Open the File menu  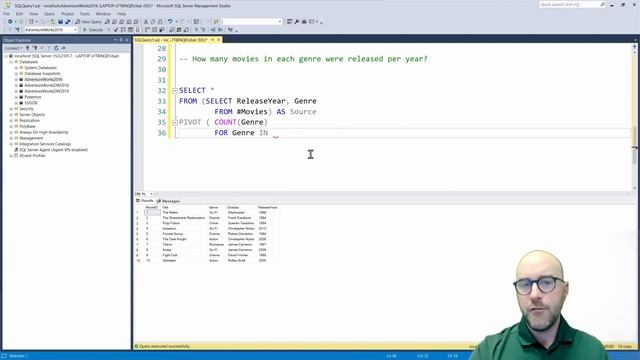[x=7, y=14]
